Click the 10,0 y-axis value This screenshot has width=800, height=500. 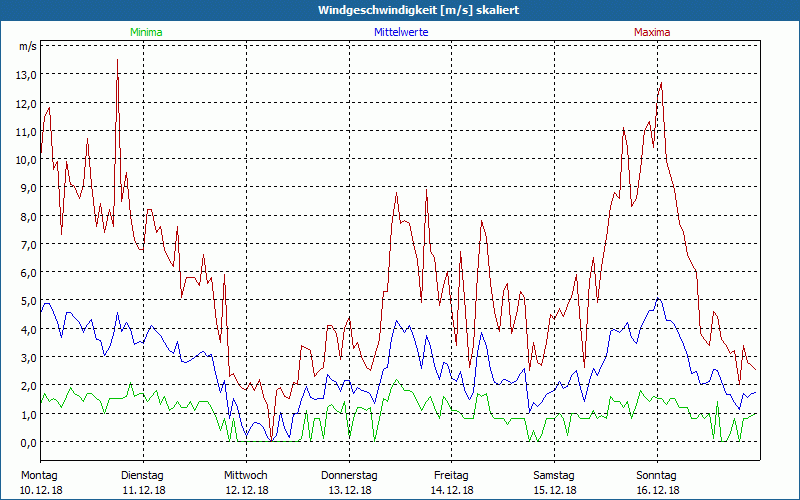tap(26, 159)
